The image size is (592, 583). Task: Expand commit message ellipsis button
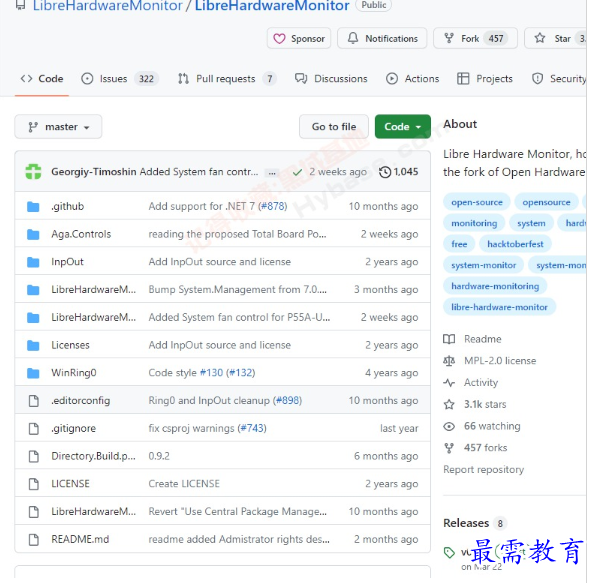[272, 173]
